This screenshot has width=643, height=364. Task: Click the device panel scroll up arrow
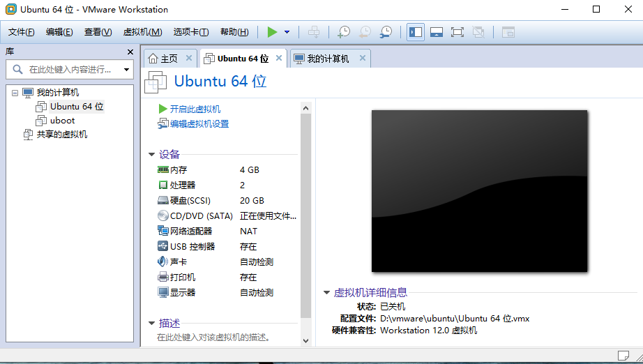coord(305,108)
